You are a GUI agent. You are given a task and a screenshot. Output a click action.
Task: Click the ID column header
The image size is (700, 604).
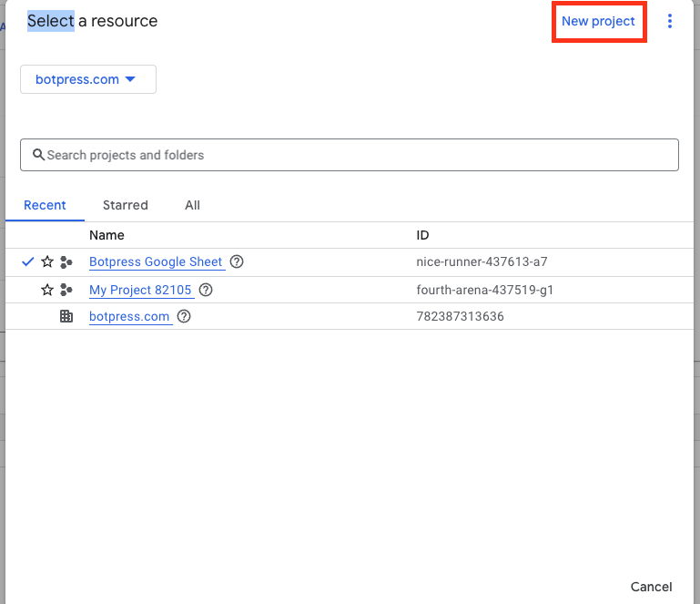(x=422, y=235)
